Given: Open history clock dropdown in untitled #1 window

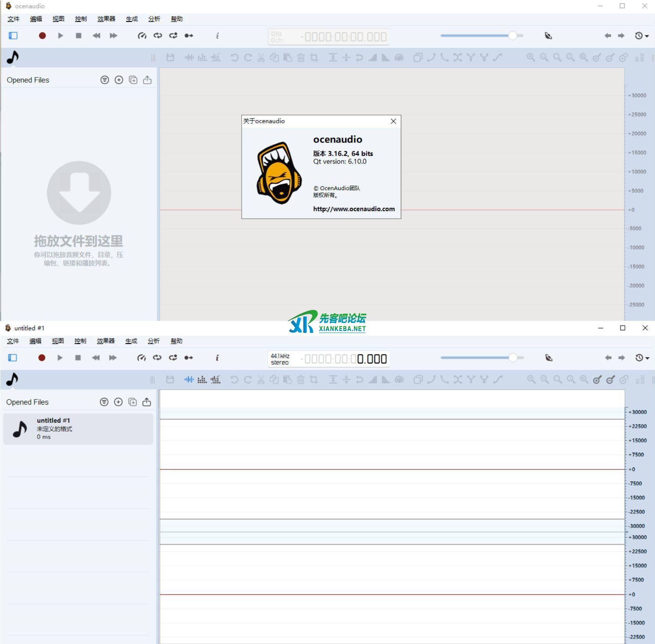Looking at the screenshot, I should (x=641, y=358).
